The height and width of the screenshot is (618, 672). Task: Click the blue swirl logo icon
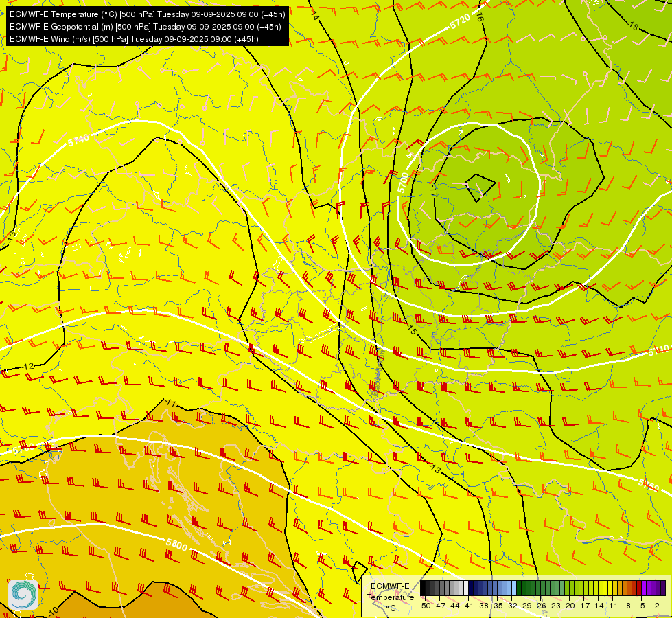coord(23,594)
